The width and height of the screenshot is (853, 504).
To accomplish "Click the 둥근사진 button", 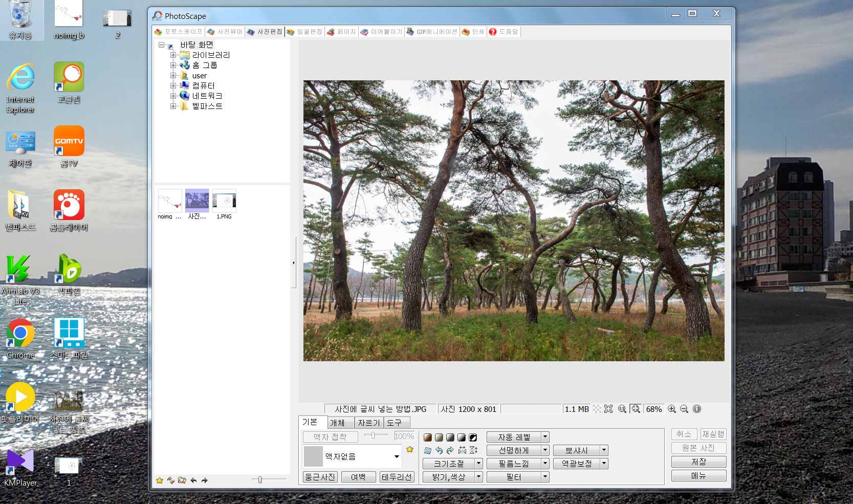I will pos(320,477).
